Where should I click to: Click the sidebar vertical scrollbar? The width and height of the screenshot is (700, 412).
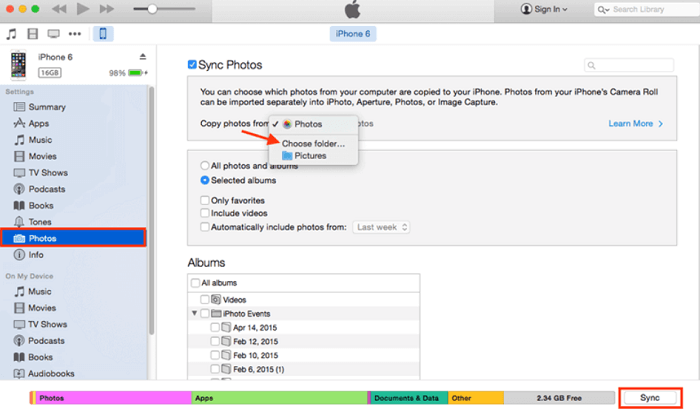[151, 210]
